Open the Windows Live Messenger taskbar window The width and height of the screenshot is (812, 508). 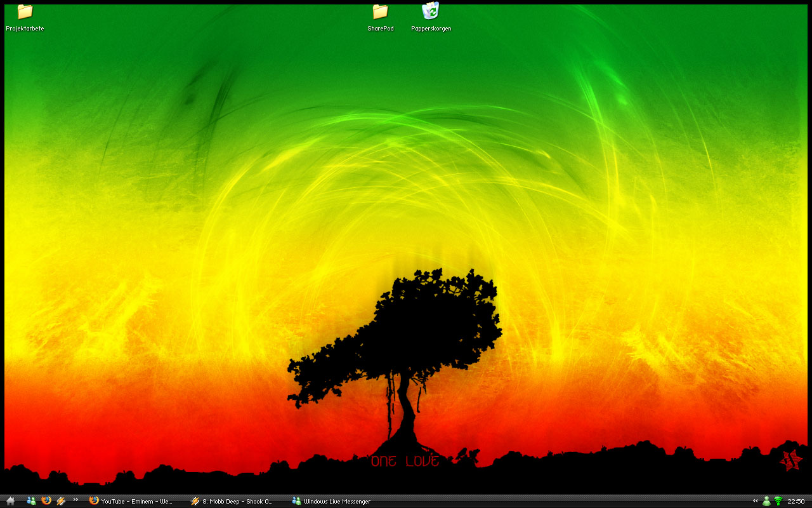331,501
